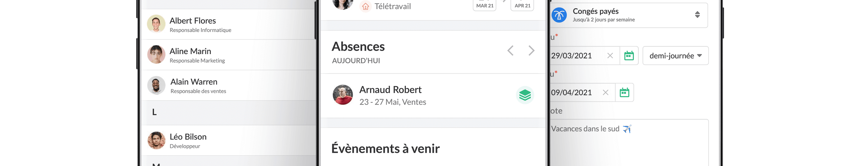The width and height of the screenshot is (868, 166).
Task: Open Albert Flores contact entry
Action: (228, 24)
